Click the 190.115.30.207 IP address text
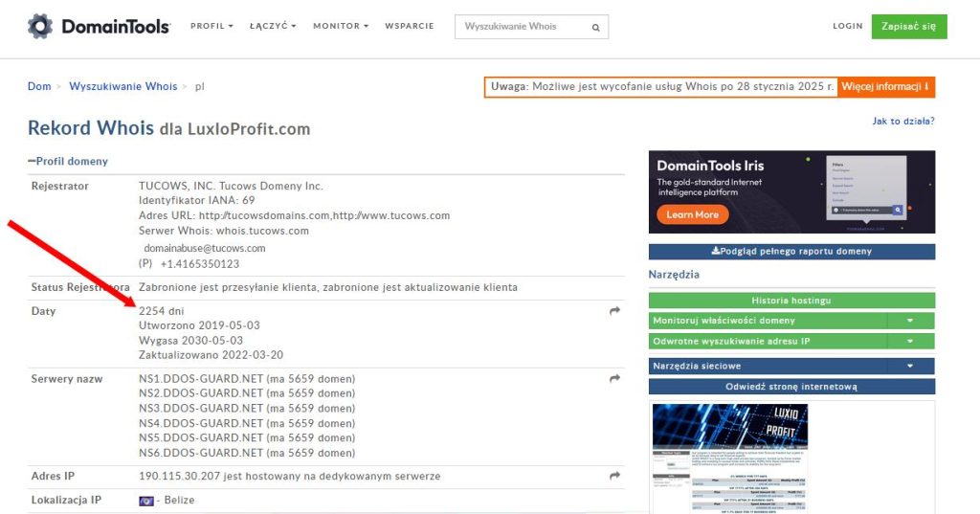The height and width of the screenshot is (514, 980). coord(179,477)
